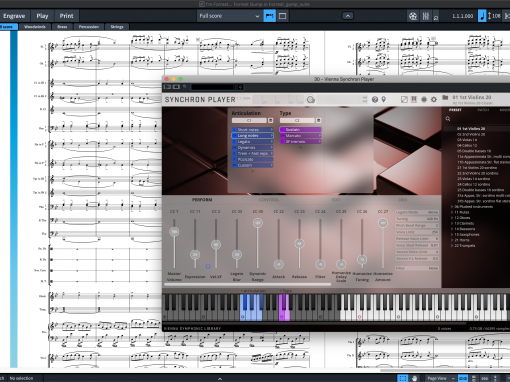The height and width of the screenshot is (382, 510).
Task: Open the Percussion layout tab
Action: click(x=89, y=27)
